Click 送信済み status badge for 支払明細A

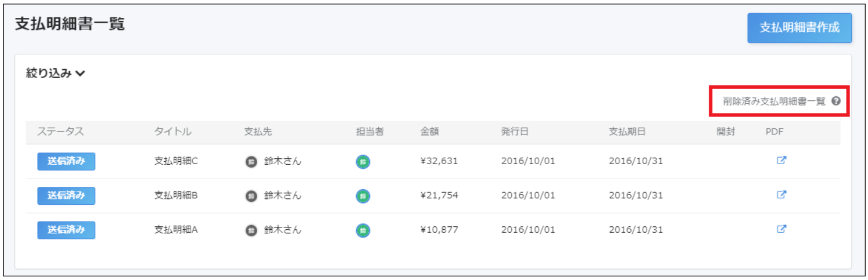point(66,230)
